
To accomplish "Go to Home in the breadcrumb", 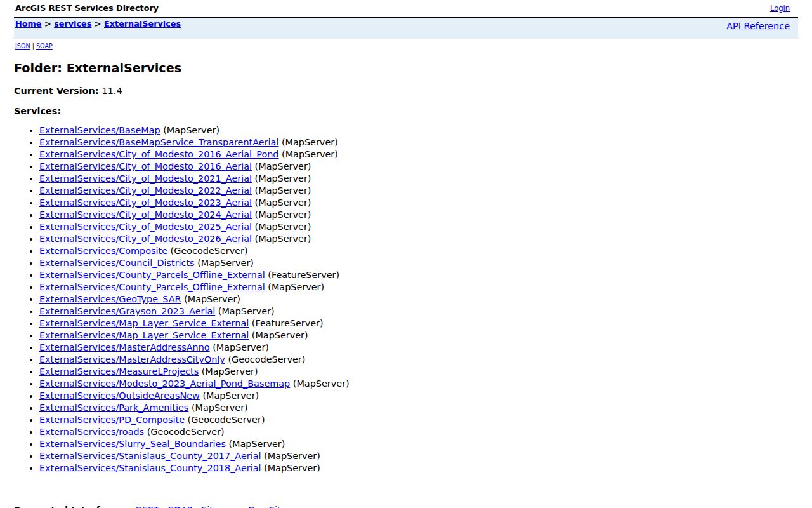I will 29,24.
